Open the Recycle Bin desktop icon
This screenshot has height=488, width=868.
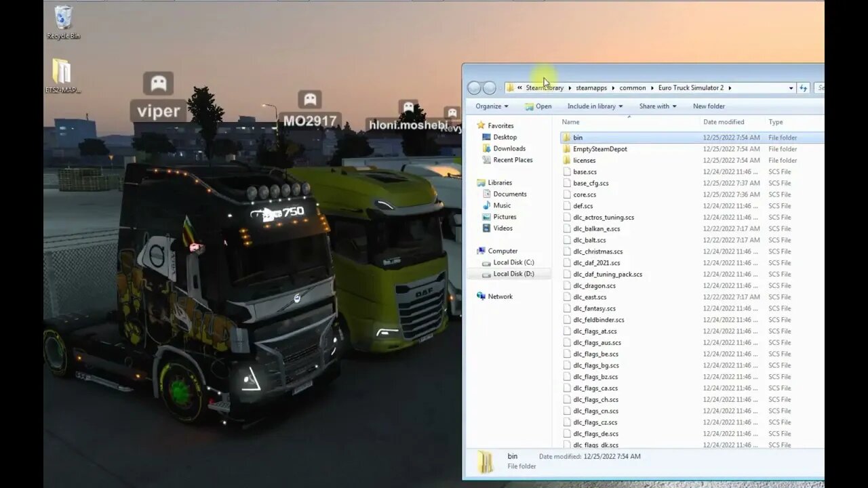[x=63, y=22]
